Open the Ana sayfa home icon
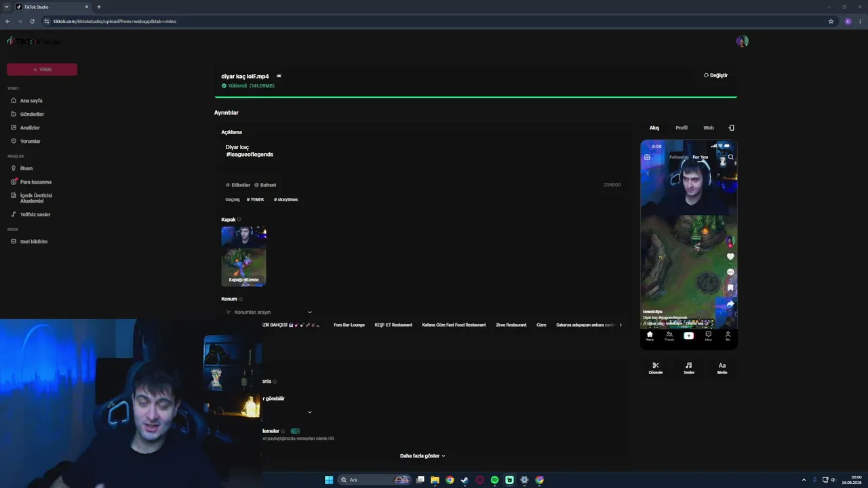The height and width of the screenshot is (488, 868). [x=14, y=100]
